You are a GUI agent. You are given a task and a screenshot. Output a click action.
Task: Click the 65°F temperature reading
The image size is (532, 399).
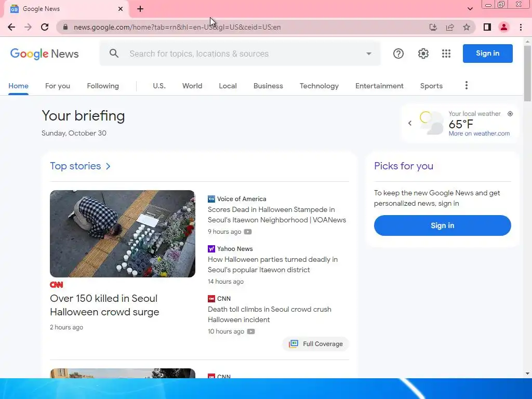click(x=460, y=124)
